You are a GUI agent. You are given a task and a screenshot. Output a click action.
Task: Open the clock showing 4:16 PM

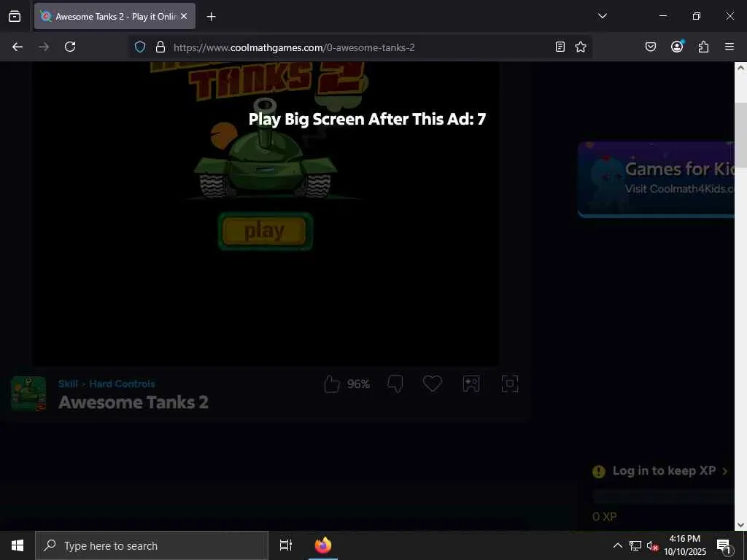point(685,545)
